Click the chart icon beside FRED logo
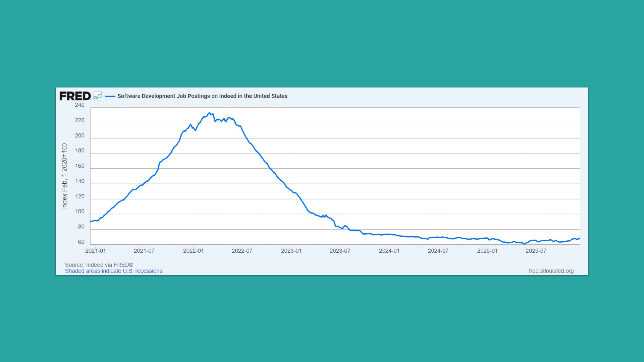 pos(98,96)
